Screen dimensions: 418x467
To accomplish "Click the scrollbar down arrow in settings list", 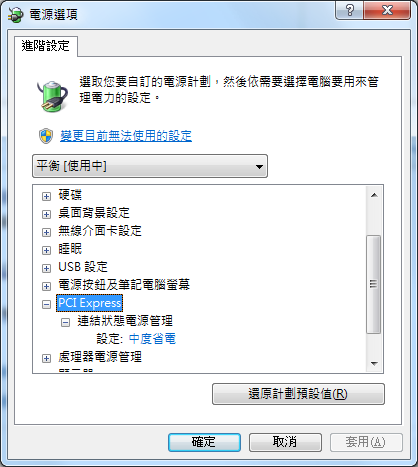I will click(x=374, y=364).
